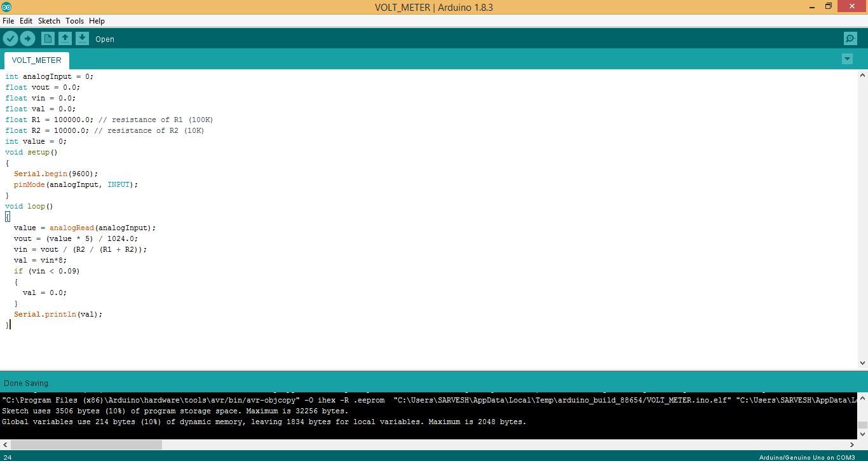Create a new sketch with the New icon
Image resolution: width=868 pixels, height=461 pixels.
[x=48, y=39]
